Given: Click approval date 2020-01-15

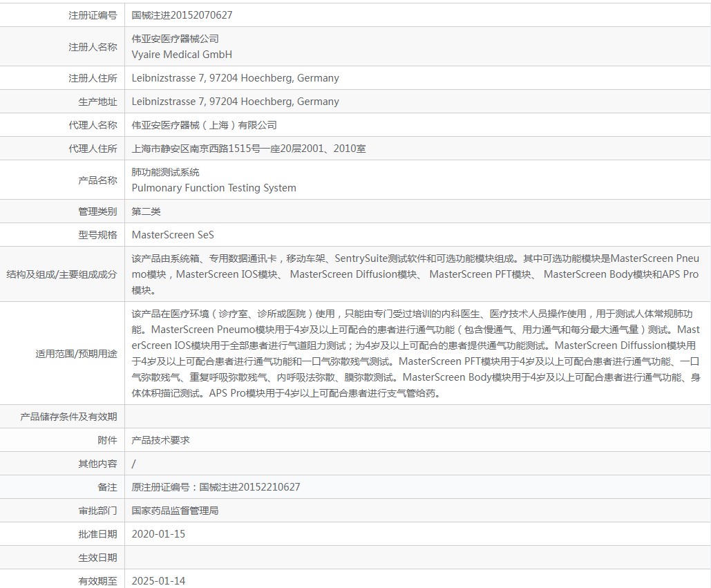Looking at the screenshot, I should [158, 534].
